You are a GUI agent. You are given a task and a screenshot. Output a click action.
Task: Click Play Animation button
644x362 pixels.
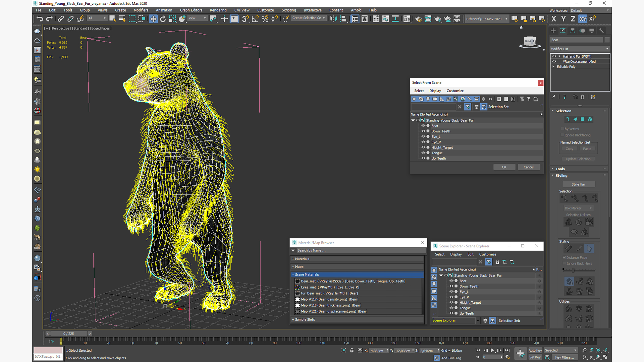[x=492, y=350]
